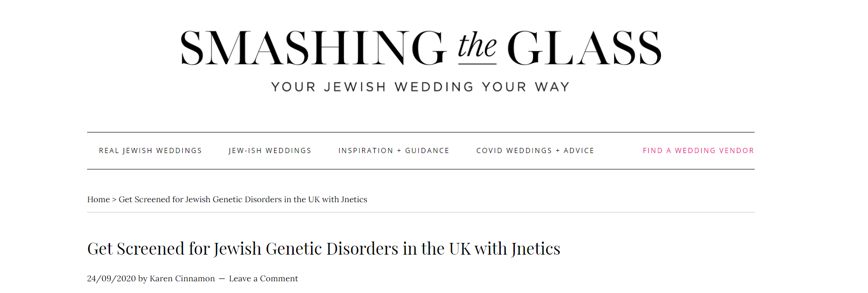Click 'UK' in the breadcrumb trail
Screen dimensions: 868x293
(314, 199)
